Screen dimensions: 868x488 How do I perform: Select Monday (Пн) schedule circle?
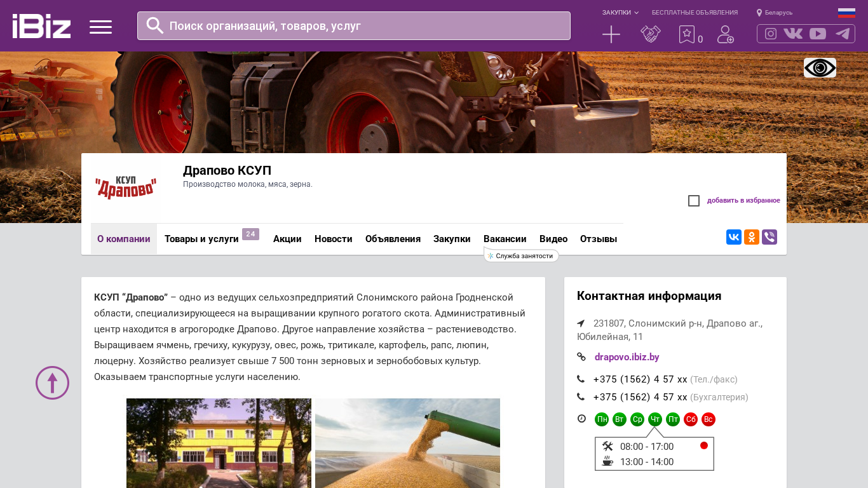(602, 419)
